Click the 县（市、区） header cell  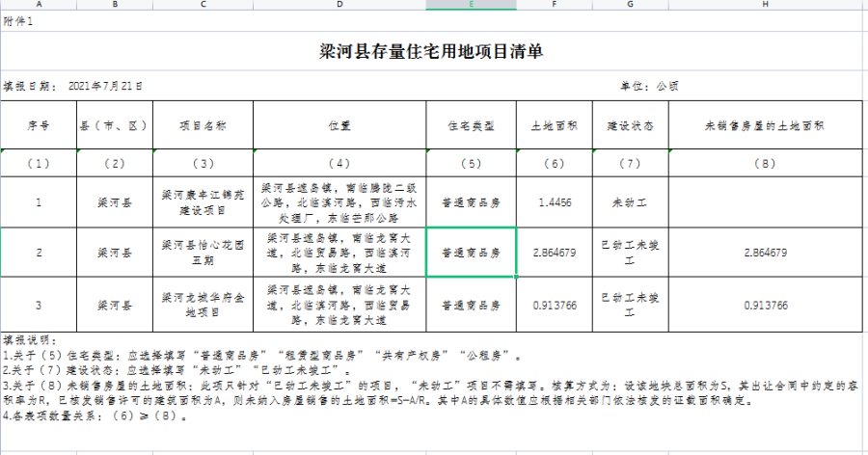coord(115,125)
